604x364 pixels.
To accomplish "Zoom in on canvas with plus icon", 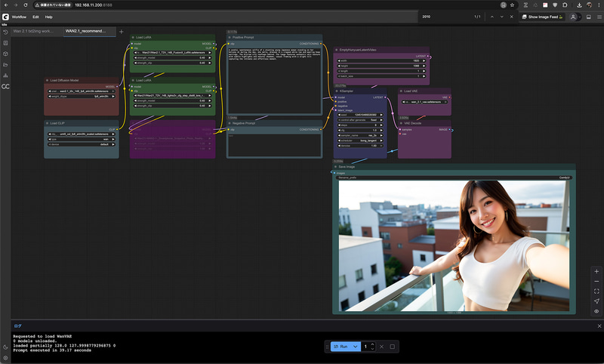I will click(x=596, y=271).
